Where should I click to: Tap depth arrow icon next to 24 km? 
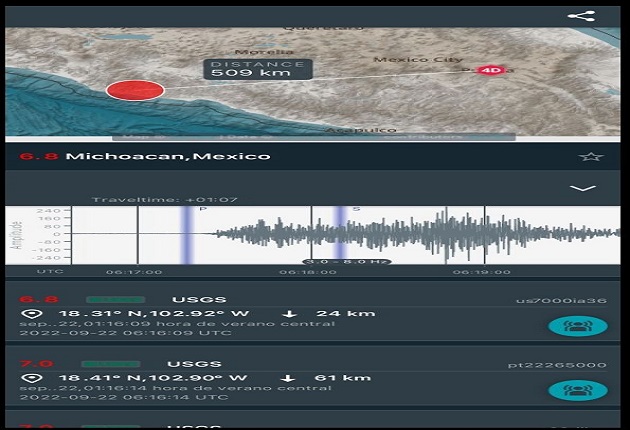[x=289, y=314]
